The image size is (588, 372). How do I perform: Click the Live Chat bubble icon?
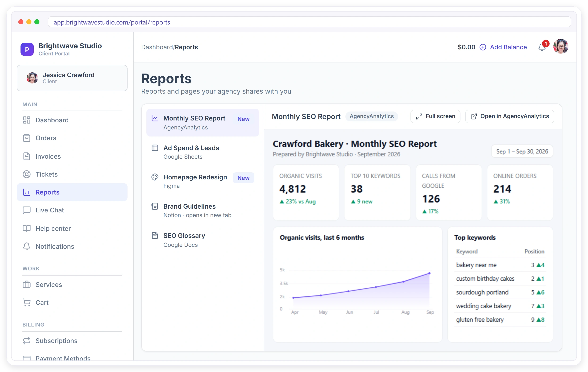coord(27,211)
